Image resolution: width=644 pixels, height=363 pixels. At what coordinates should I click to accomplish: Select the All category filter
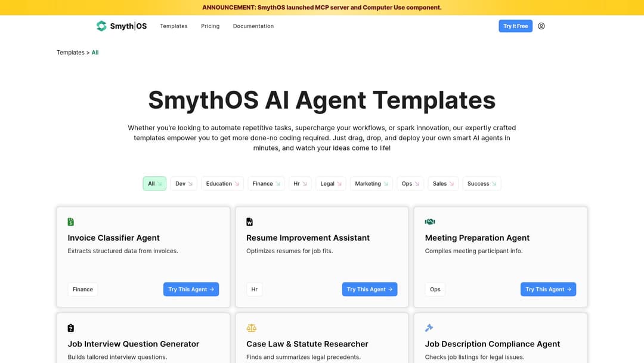[154, 183]
